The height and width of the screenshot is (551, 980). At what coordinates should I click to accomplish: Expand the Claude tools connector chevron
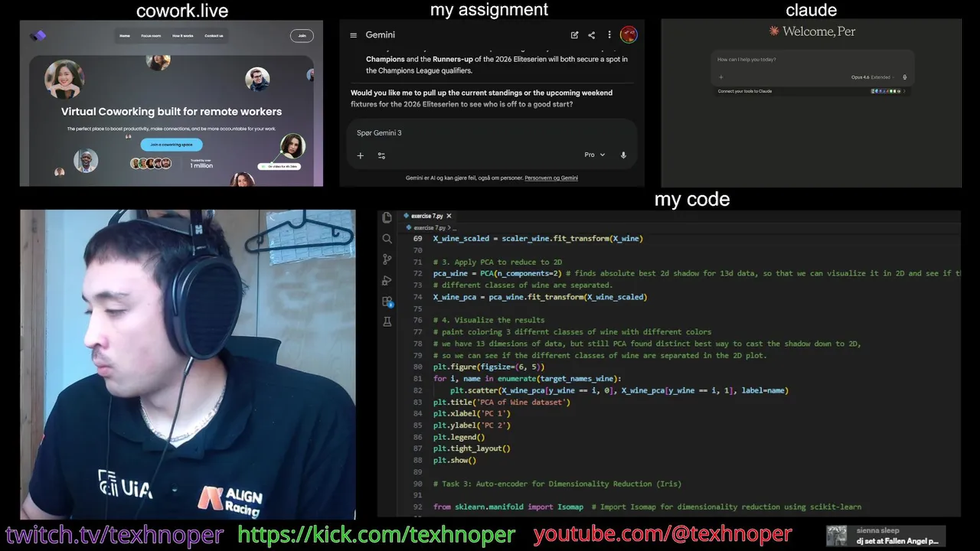point(904,91)
